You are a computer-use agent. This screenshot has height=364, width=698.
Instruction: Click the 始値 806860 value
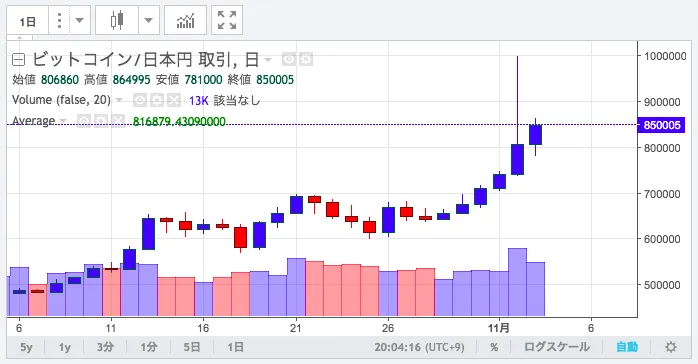coord(60,80)
